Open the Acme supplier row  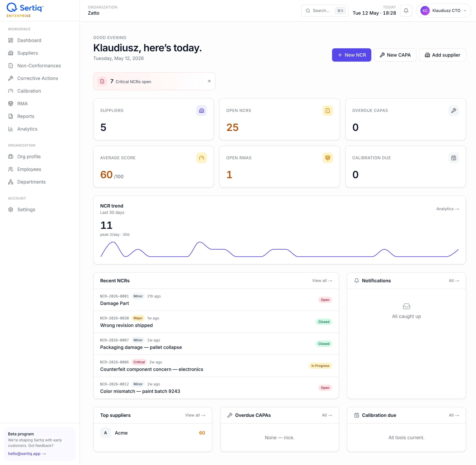(x=153, y=433)
